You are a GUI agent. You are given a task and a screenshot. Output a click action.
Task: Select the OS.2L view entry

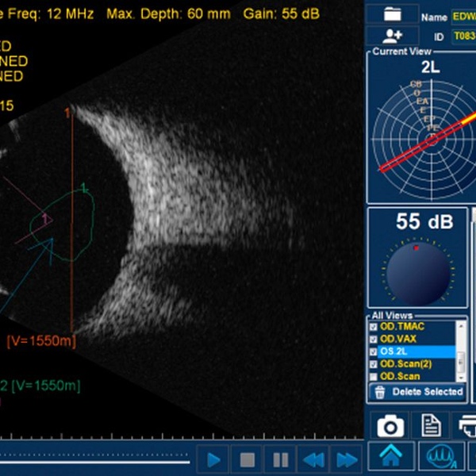coord(416,351)
